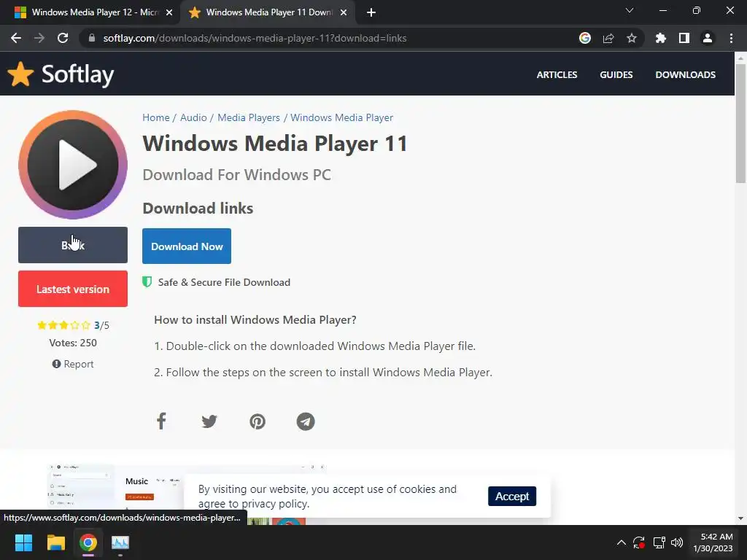Image resolution: width=747 pixels, height=560 pixels.
Task: Open the Audio breadcrumb link
Action: coord(193,117)
